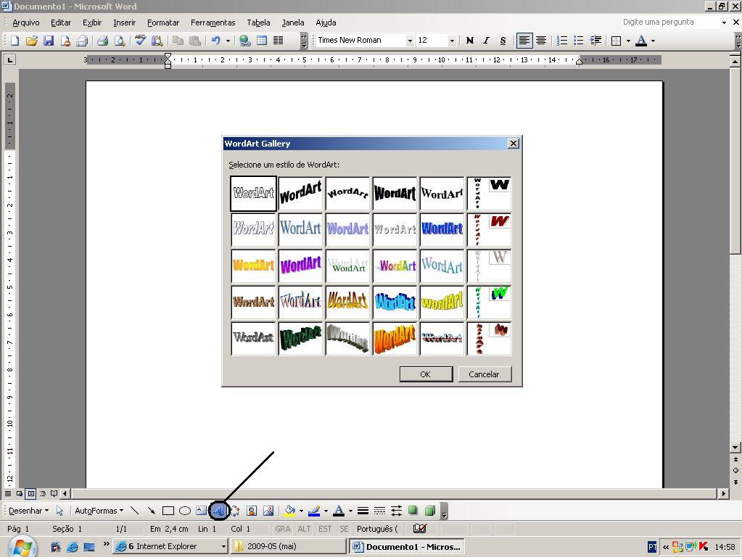Viewport: 742px width, 560px height.
Task: Toggle GRA macro recording in the status bar
Action: coord(282,529)
